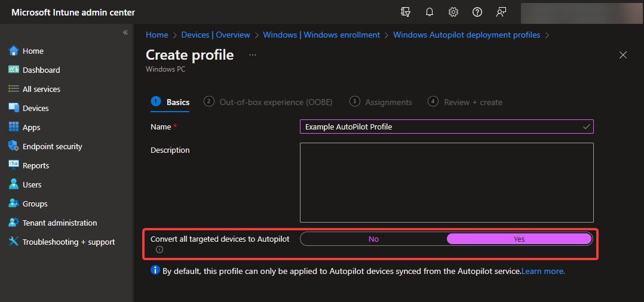Open Apps in the sidebar menu

point(32,128)
